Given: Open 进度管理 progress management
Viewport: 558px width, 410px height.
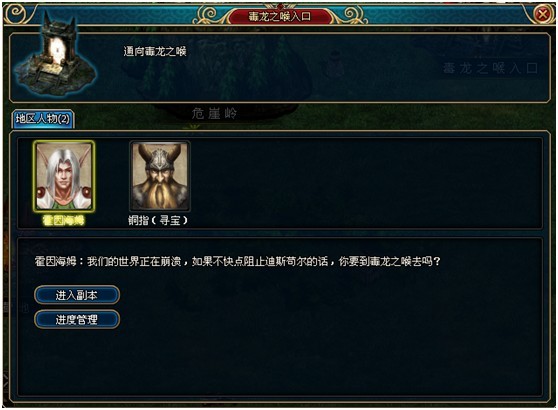Looking at the screenshot, I should [77, 319].
